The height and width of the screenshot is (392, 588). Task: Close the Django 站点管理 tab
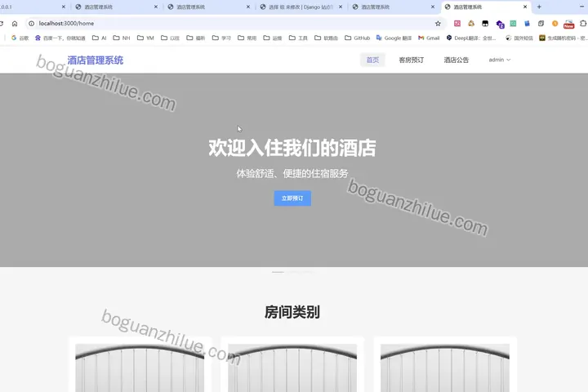coord(340,7)
